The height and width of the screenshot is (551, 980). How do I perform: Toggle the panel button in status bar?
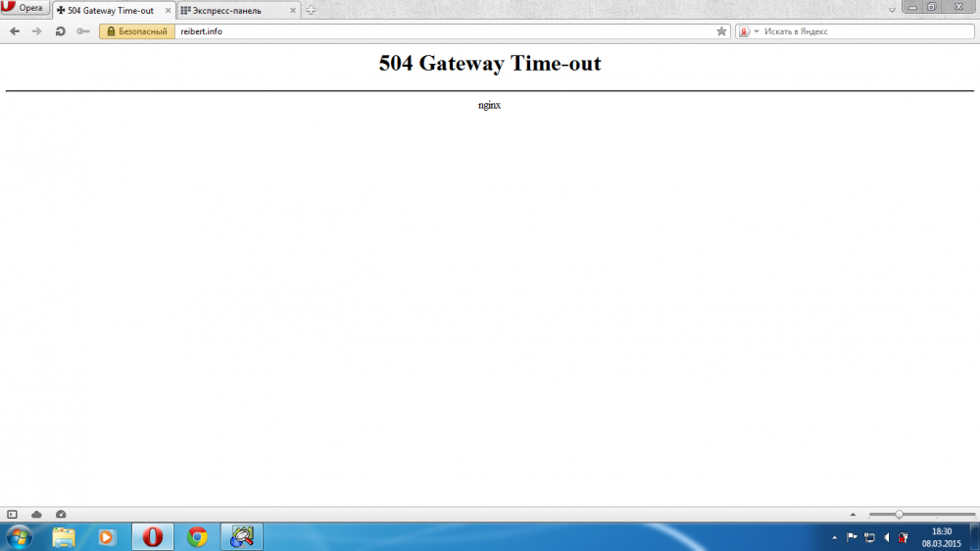[12, 514]
